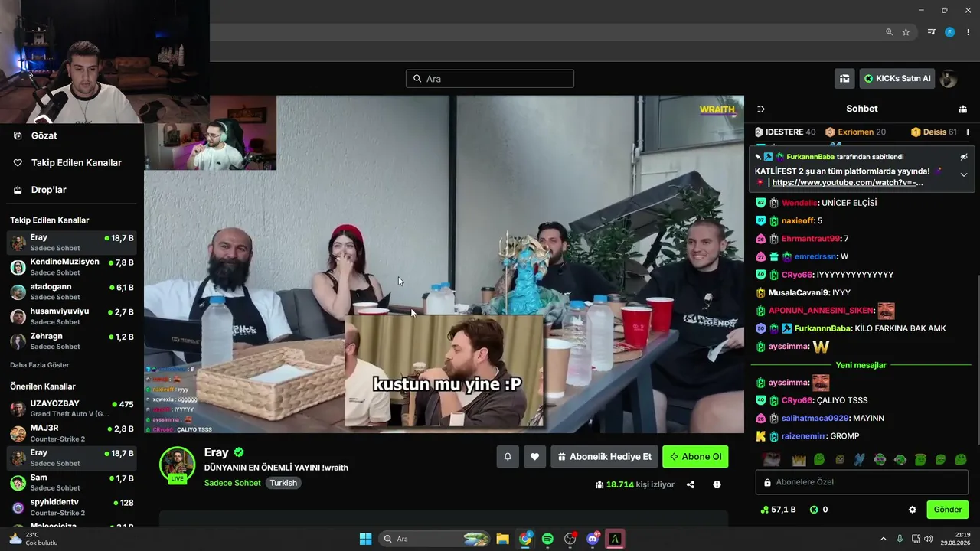Screen dimensions: 980x551
Task: Bookmark page with the star icon
Action: click(x=906, y=32)
